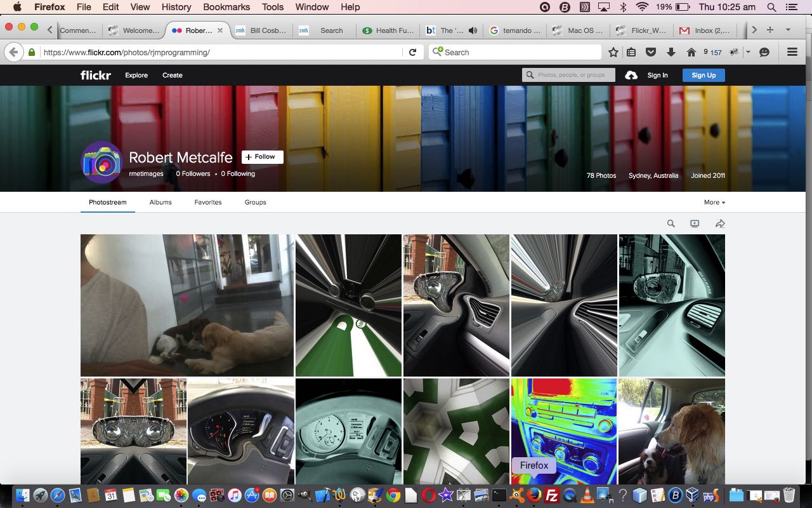Open the Bookmarks menu in menu bar
812x508 pixels.
225,7
